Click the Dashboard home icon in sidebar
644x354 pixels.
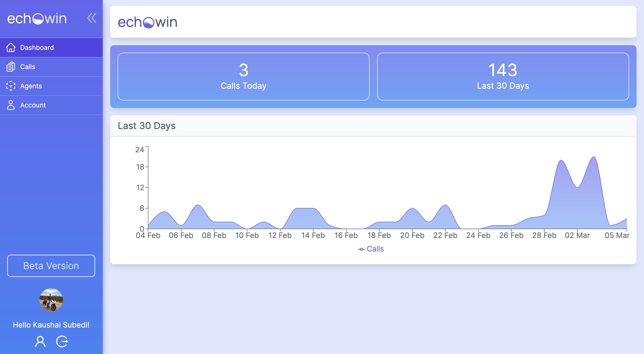[11, 47]
